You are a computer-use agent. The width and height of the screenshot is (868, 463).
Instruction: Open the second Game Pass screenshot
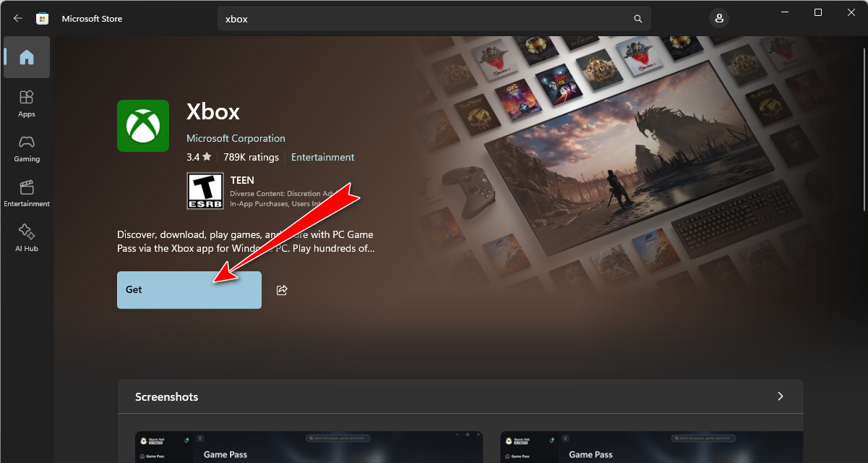651,447
